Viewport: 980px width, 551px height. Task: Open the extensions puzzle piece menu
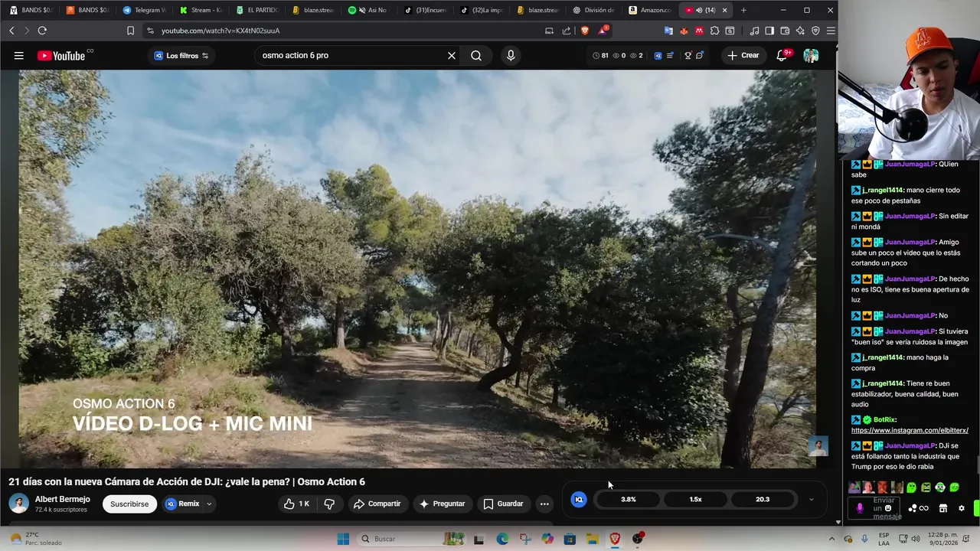tap(714, 31)
